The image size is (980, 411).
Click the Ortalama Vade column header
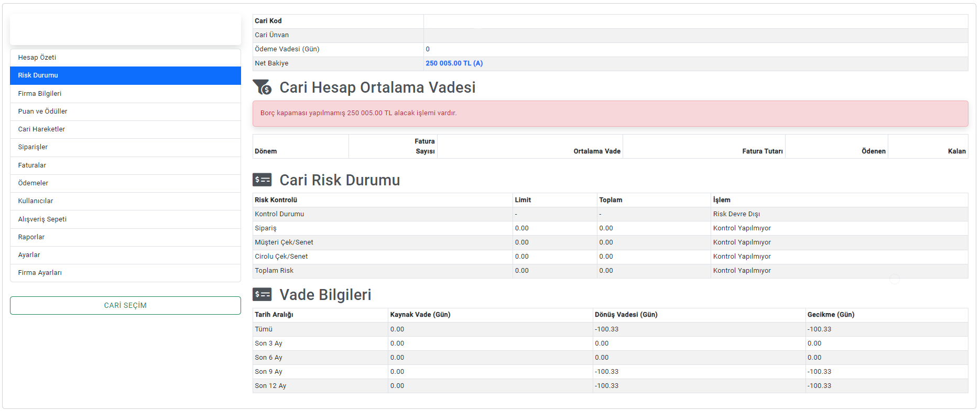[x=596, y=151]
